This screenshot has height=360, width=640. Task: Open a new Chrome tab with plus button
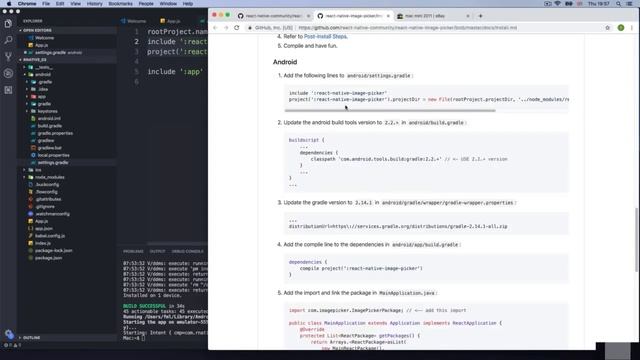[480, 16]
